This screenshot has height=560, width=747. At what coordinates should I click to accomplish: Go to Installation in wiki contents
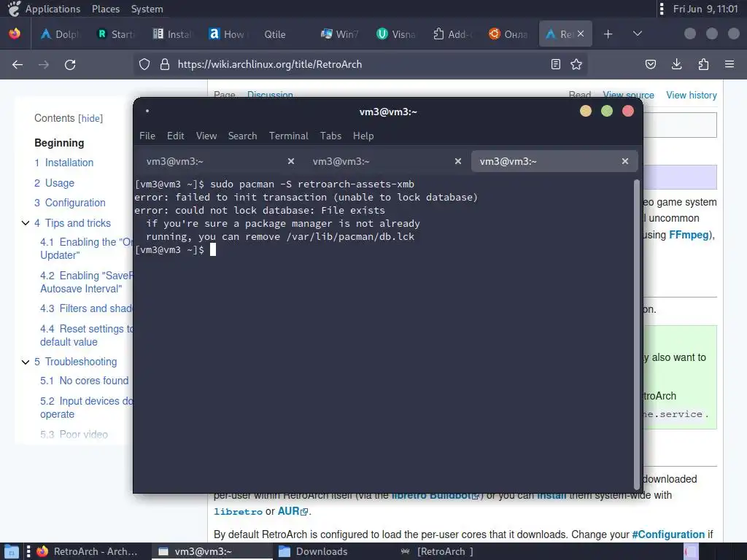point(64,163)
